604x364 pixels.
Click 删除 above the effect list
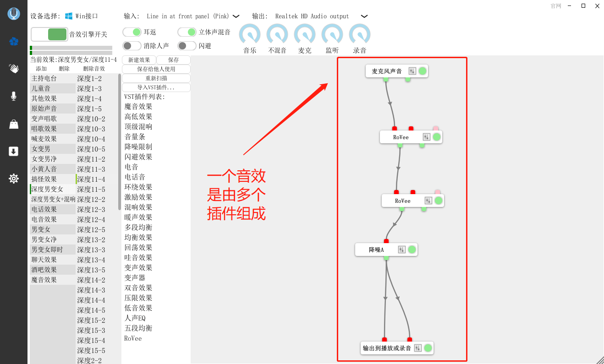click(x=64, y=69)
